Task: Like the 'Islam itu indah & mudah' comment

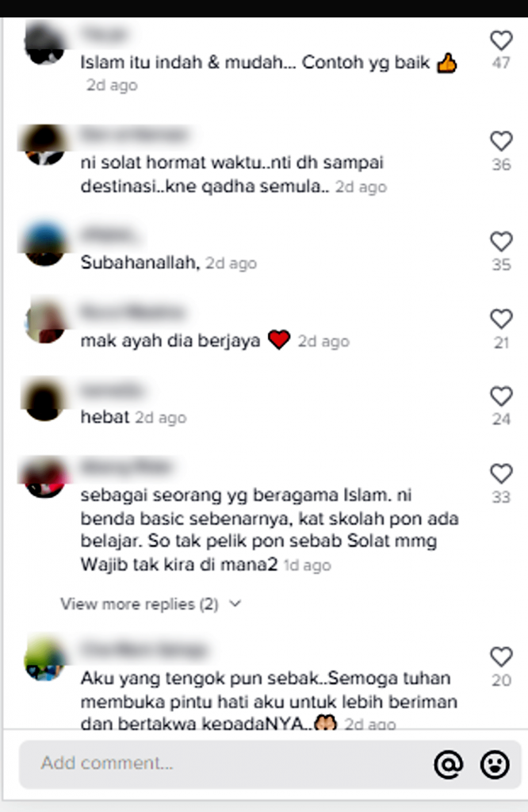Action: coord(501,40)
